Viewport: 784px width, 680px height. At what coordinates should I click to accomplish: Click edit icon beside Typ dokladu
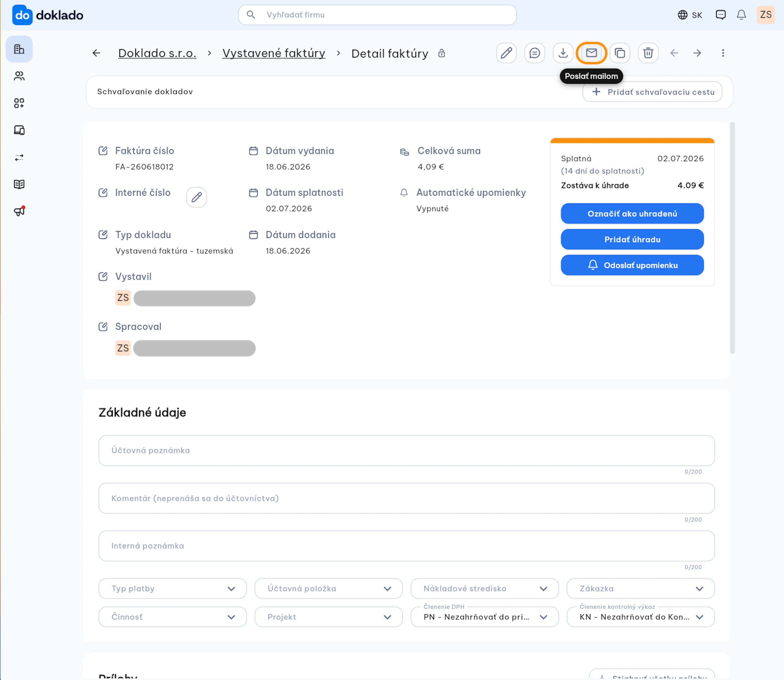click(103, 234)
